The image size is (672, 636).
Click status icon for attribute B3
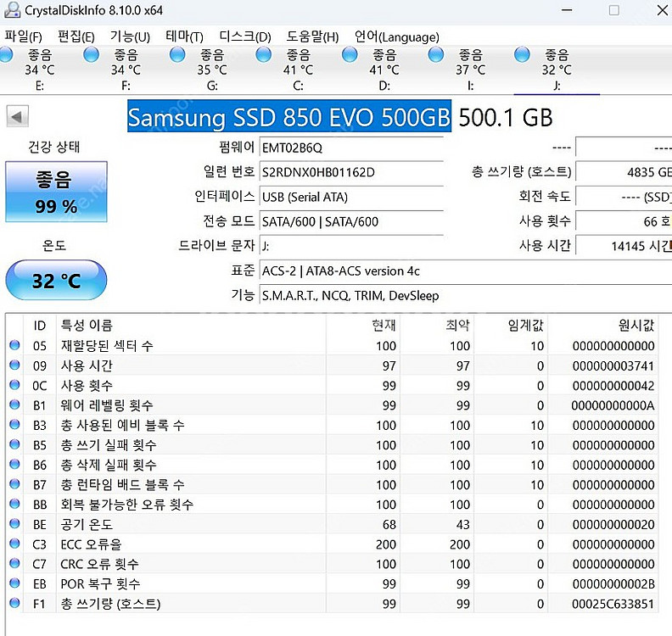(x=14, y=425)
